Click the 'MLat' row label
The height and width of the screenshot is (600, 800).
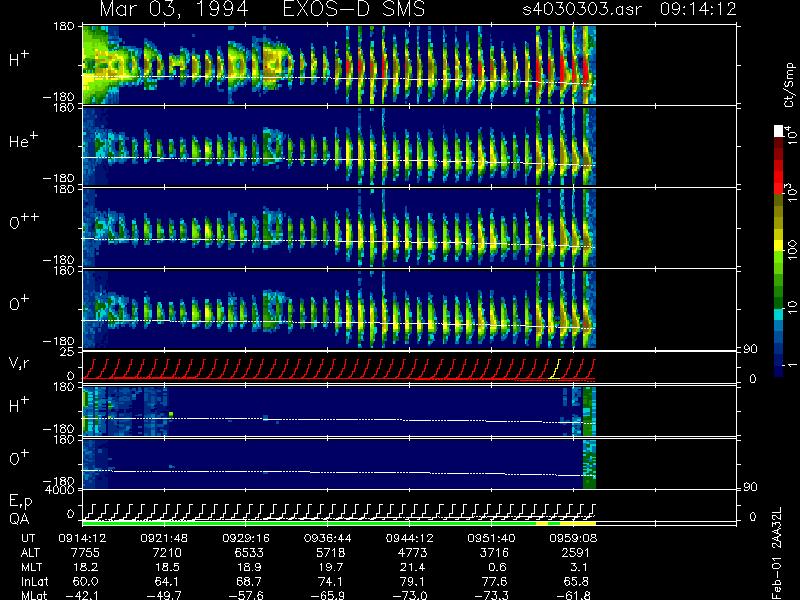(34, 595)
